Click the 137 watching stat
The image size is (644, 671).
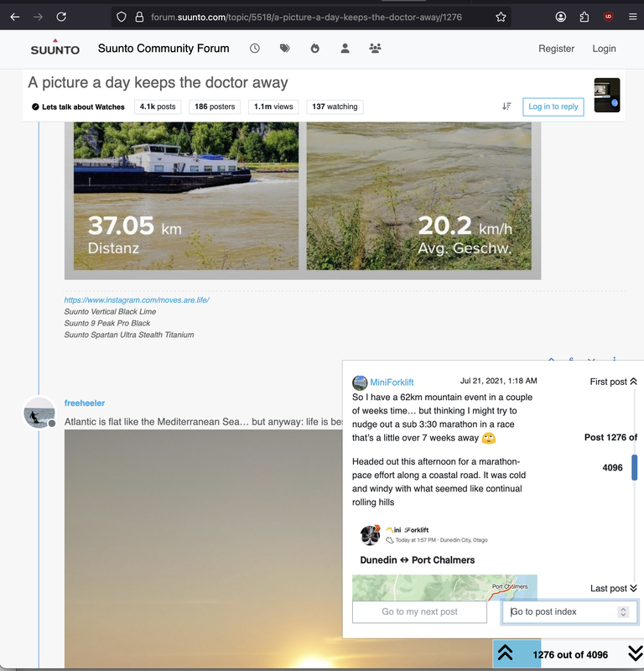coord(335,107)
